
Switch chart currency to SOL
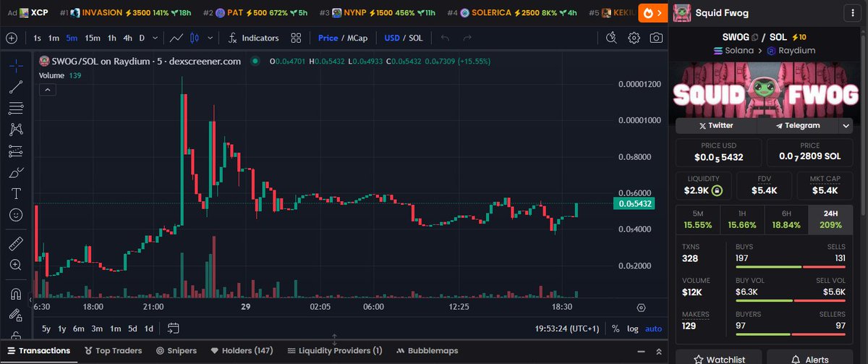pos(416,38)
